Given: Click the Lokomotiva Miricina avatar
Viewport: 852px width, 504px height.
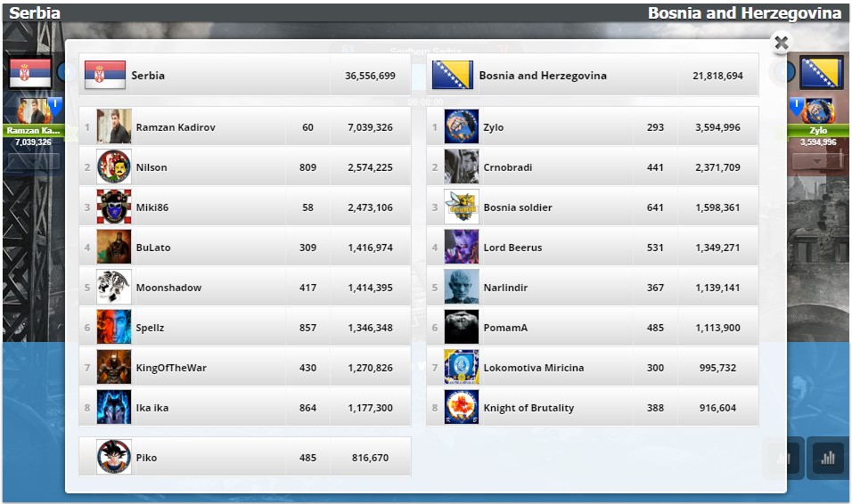Looking at the screenshot, I should [462, 368].
